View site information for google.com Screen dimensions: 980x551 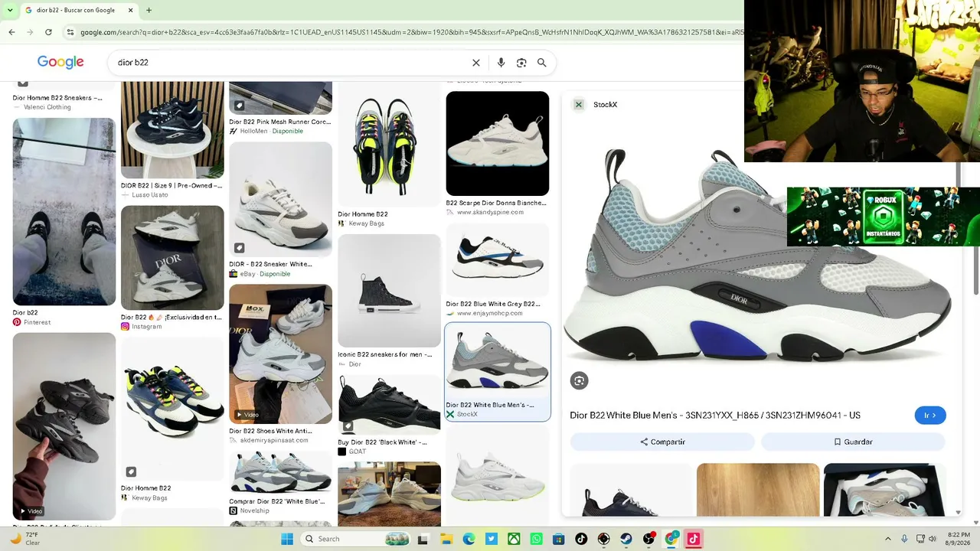[70, 32]
